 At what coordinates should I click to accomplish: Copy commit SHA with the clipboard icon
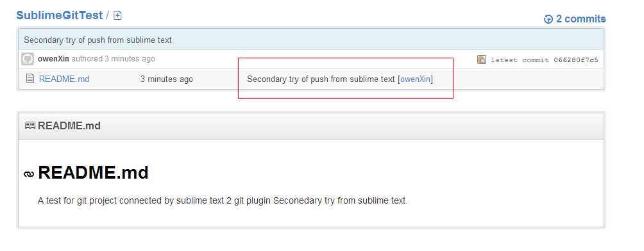click(481, 60)
